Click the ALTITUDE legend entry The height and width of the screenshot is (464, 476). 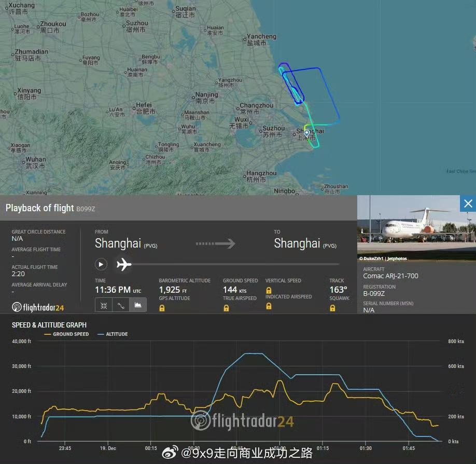(x=113, y=334)
